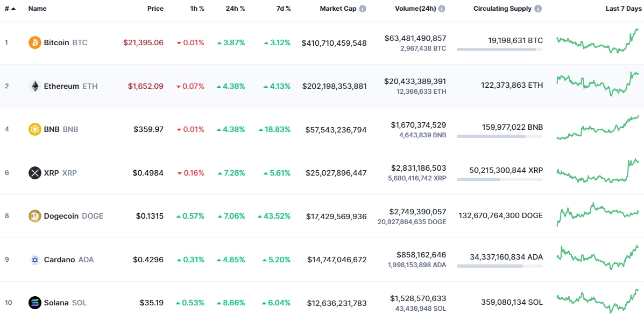644x321 pixels.
Task: Click the XRP logo icon
Action: click(x=35, y=173)
